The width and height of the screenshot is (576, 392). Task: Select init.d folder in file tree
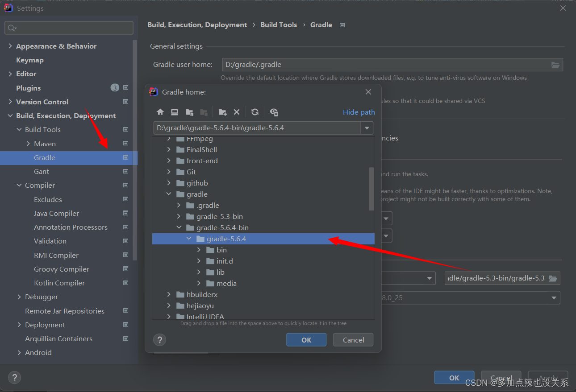click(x=225, y=261)
